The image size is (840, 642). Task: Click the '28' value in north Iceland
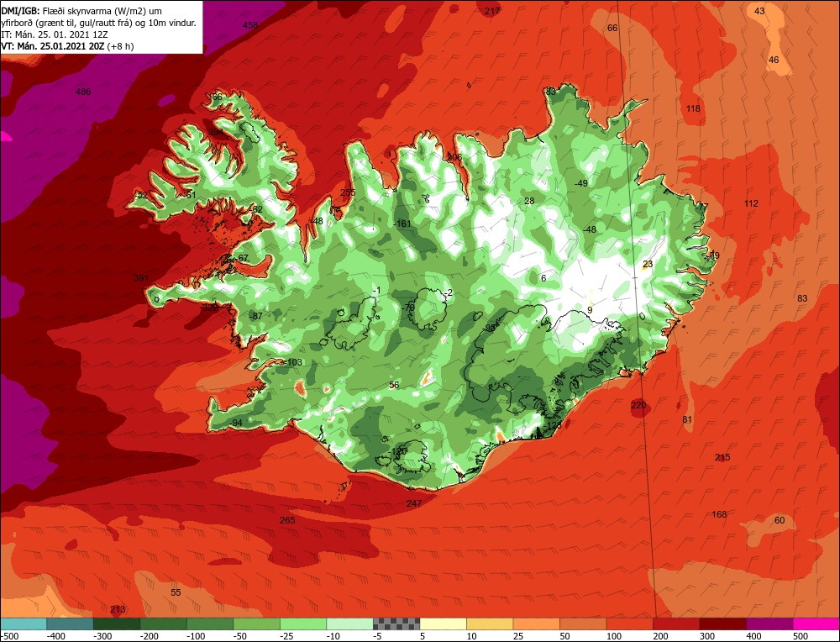(529, 201)
